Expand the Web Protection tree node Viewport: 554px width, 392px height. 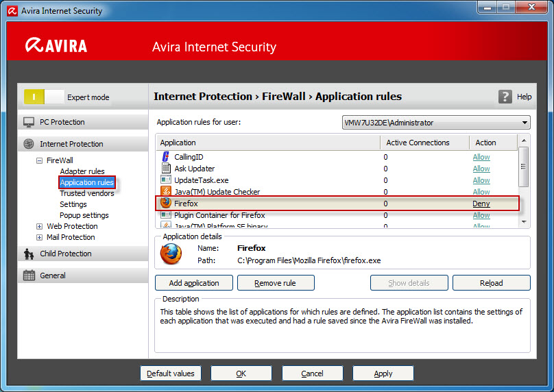coord(39,226)
